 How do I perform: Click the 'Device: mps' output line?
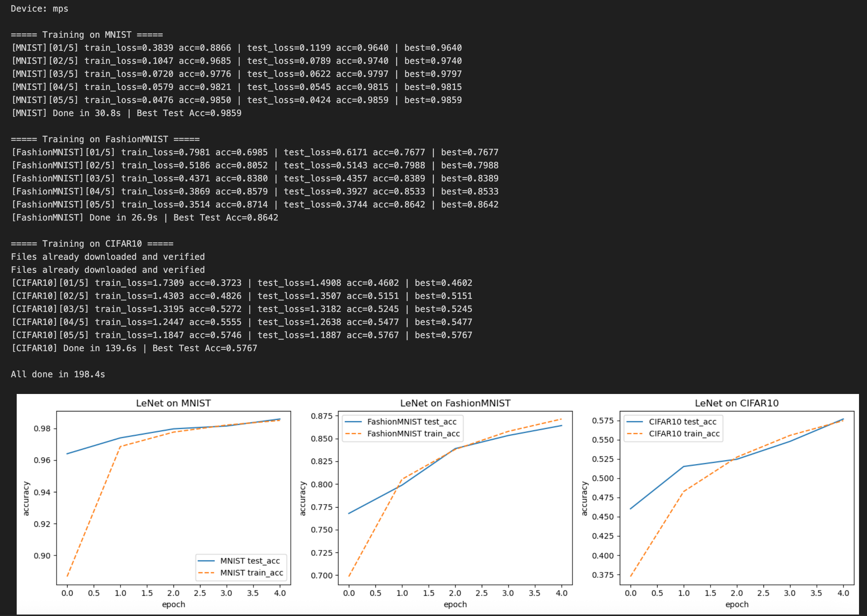pyautogui.click(x=40, y=9)
